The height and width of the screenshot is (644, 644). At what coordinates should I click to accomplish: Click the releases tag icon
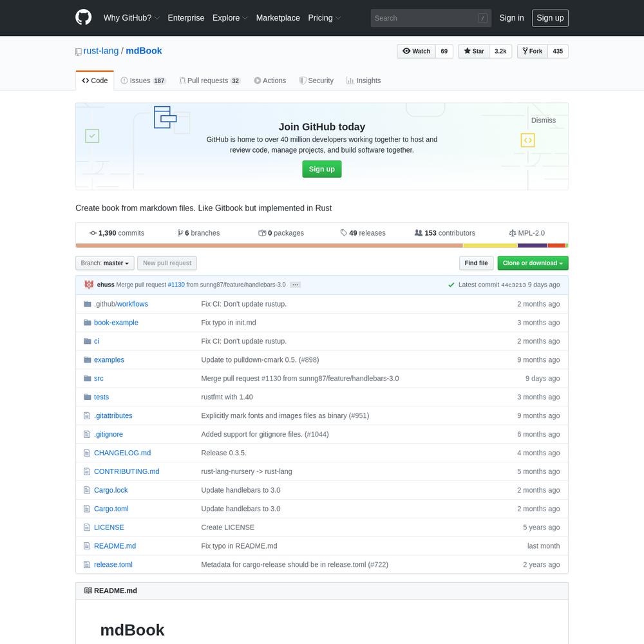point(344,233)
